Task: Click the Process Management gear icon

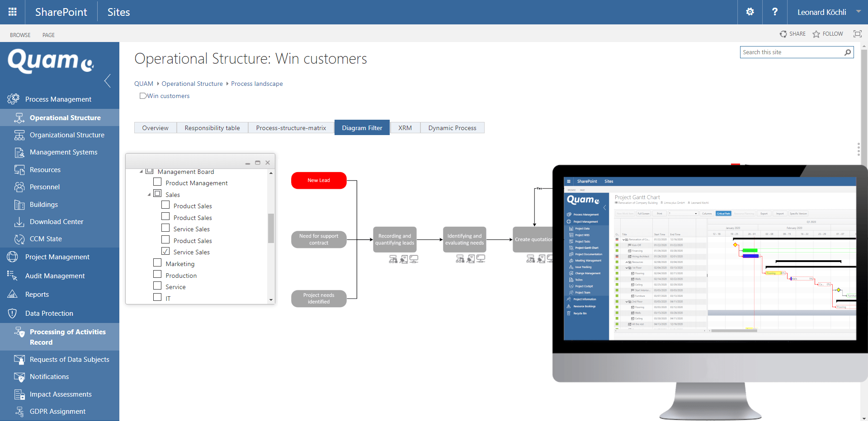Action: [x=13, y=99]
